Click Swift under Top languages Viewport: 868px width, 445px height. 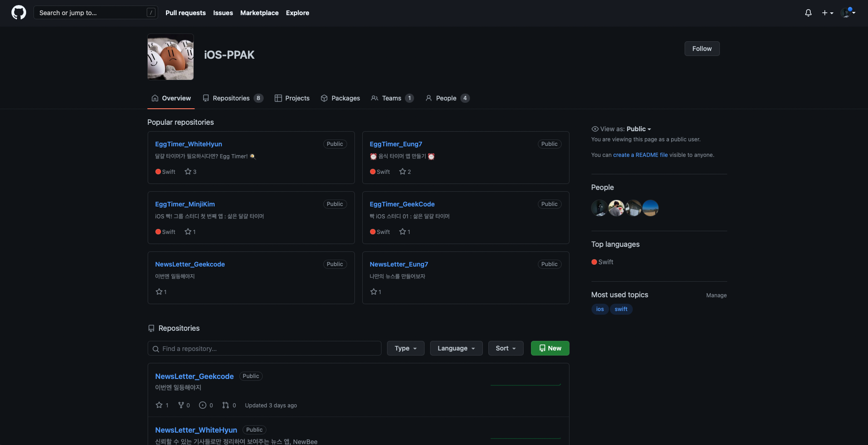[x=606, y=262]
